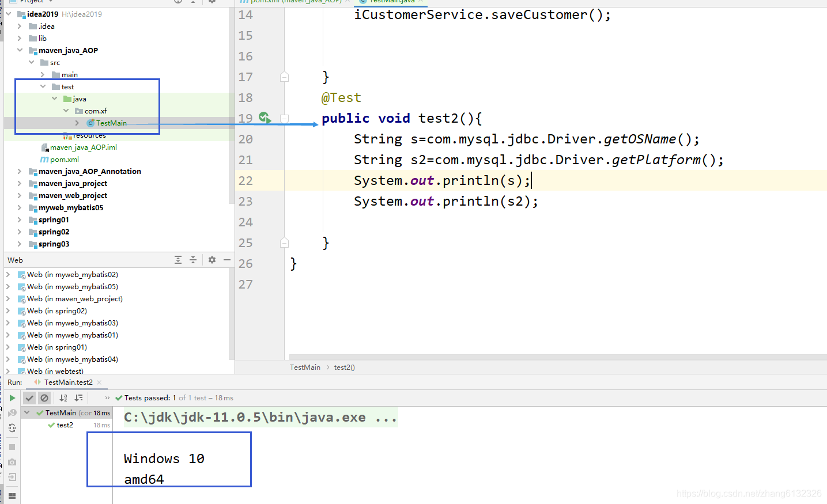Place cursor on line 22 println(s)

[441, 180]
